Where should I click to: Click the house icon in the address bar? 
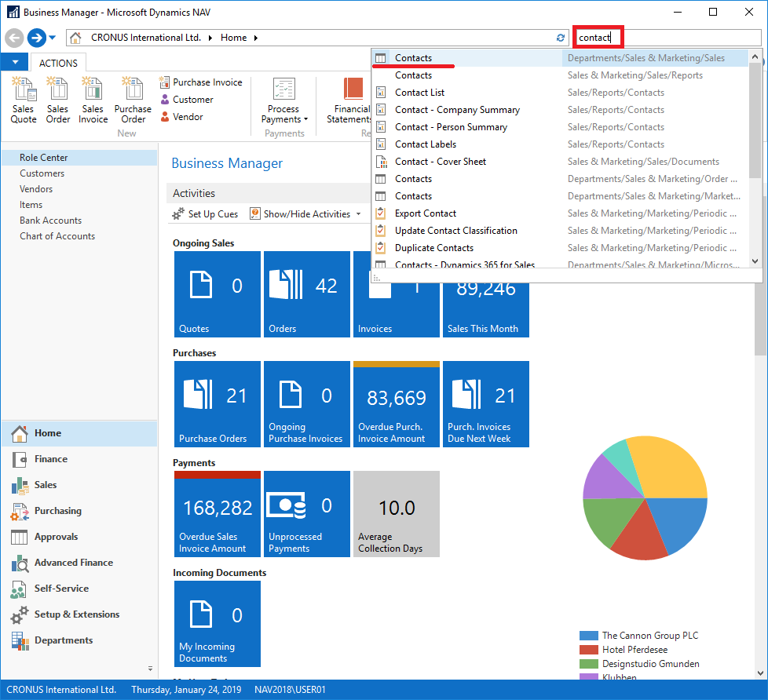click(75, 38)
